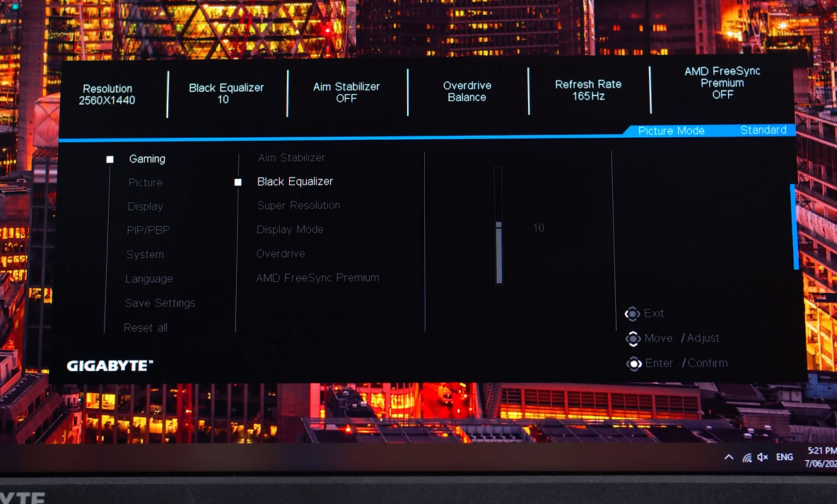Image resolution: width=837 pixels, height=504 pixels.
Task: Expand the hidden icons chevron in taskbar
Action: [x=729, y=457]
